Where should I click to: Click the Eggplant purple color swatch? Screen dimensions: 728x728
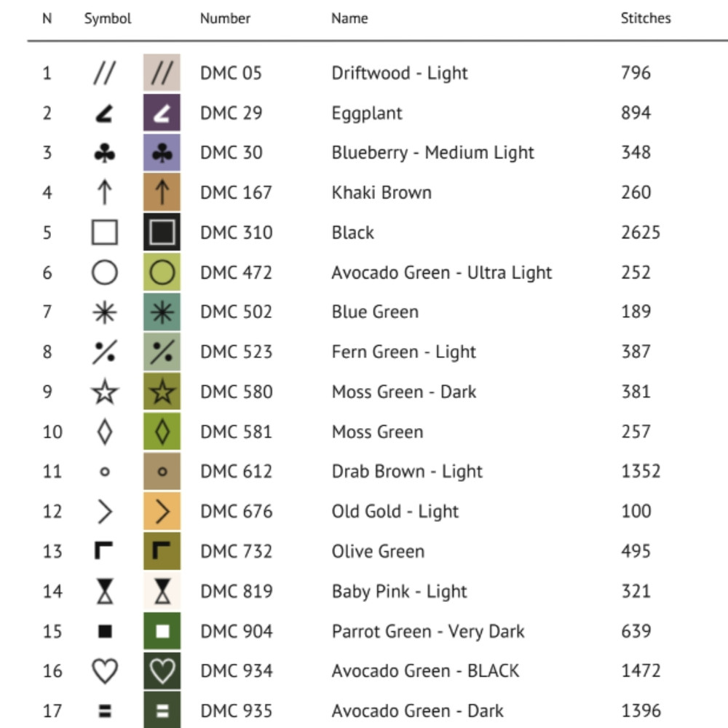pyautogui.click(x=162, y=113)
